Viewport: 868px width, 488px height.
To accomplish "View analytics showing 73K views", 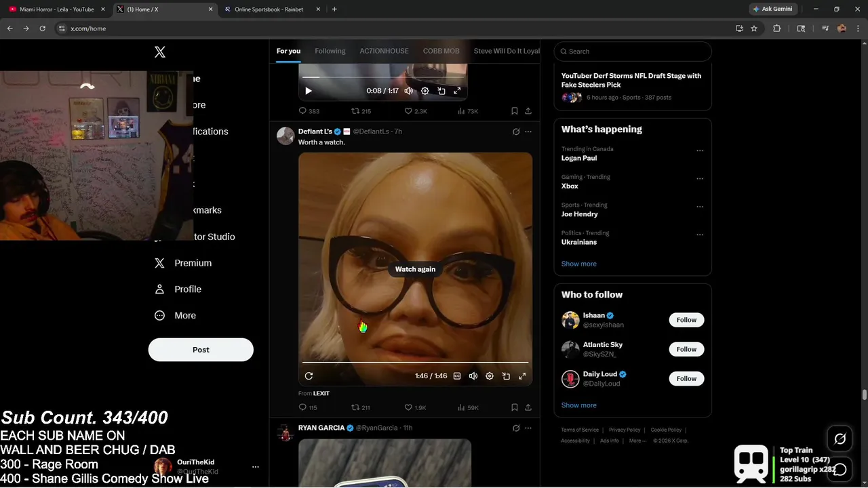I will (x=468, y=111).
